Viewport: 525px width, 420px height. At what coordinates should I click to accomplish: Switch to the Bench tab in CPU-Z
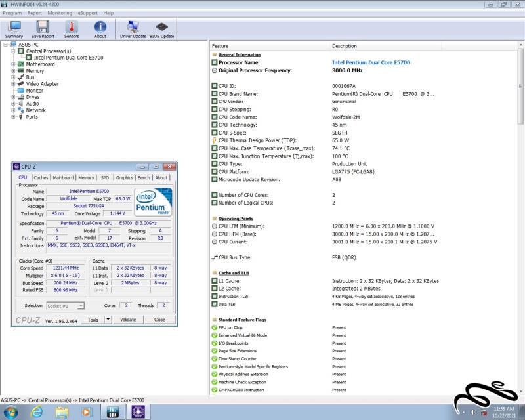(144, 177)
